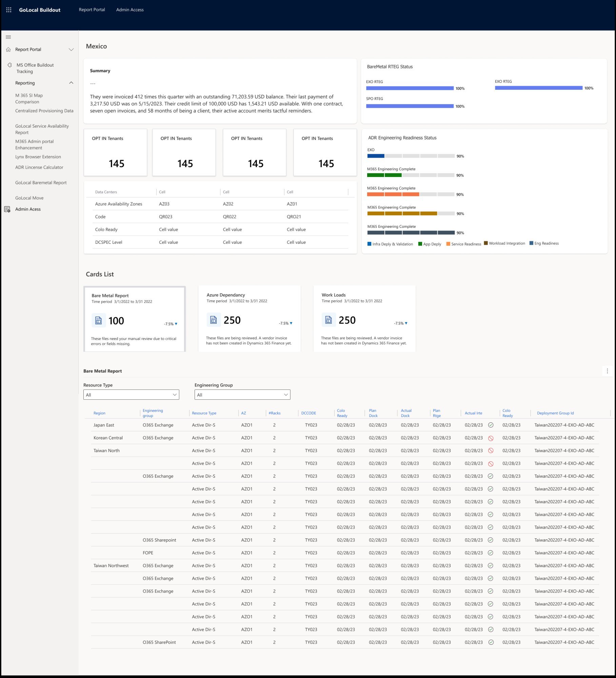Click the Admin Acess document-gear icon in sidebar
The height and width of the screenshot is (678, 616).
coord(7,209)
